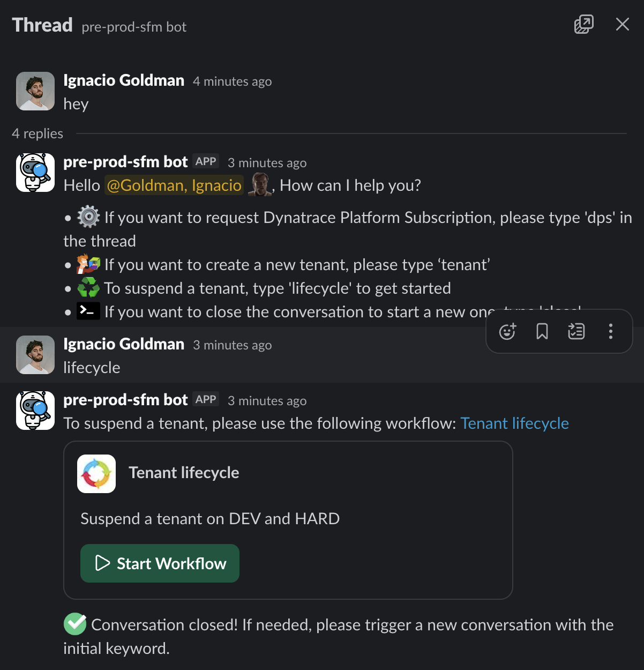The height and width of the screenshot is (670, 644).
Task: Click the @Goldman, Ignacio mention
Action: click(x=174, y=185)
